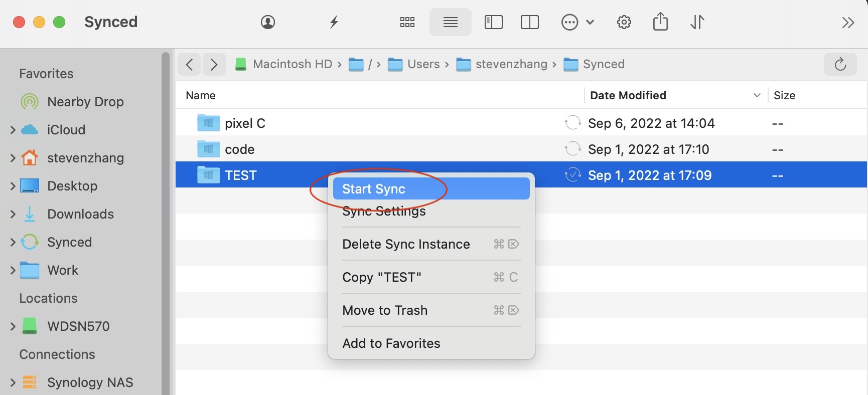Choose Delete Sync Instance menu item

coord(431,244)
